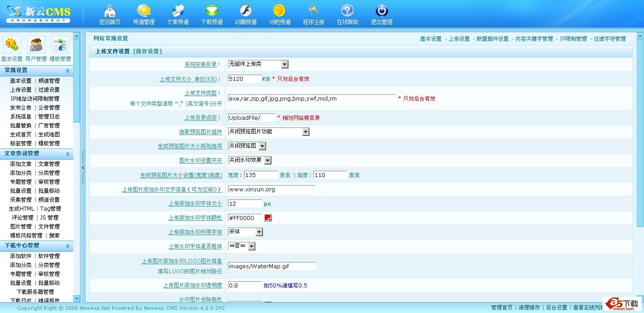The image size is (644, 313).
Task: Select the 动画频道 flash channel icon
Action: point(246,11)
